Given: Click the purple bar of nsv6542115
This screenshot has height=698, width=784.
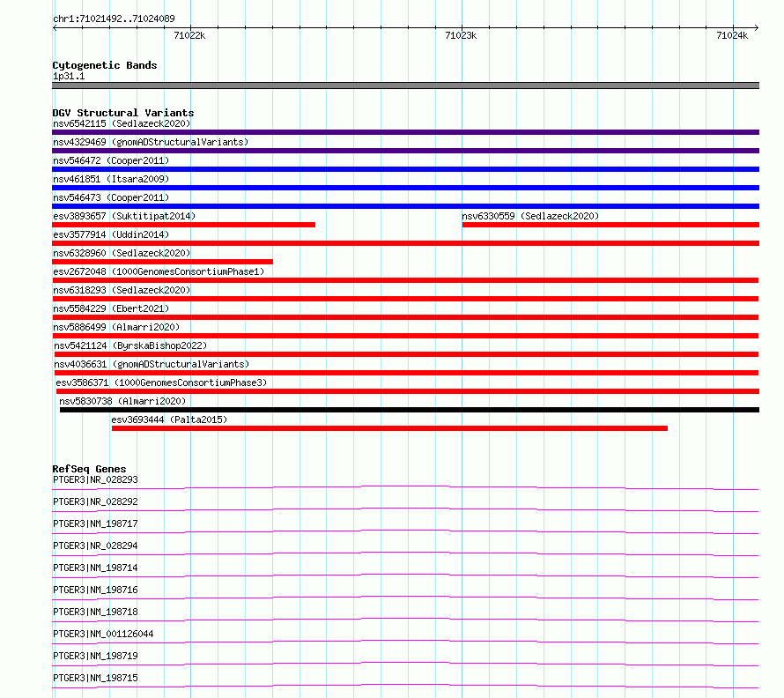Looking at the screenshot, I should [405, 132].
